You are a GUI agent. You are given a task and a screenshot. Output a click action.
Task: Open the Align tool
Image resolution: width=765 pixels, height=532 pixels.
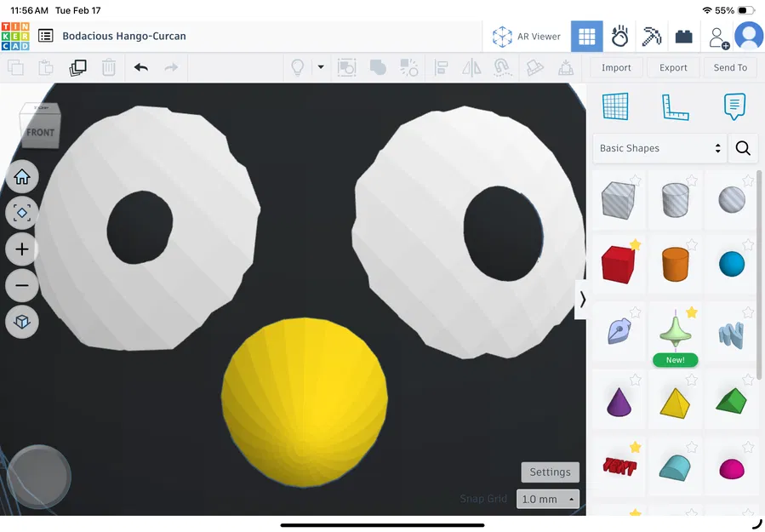[x=441, y=67]
